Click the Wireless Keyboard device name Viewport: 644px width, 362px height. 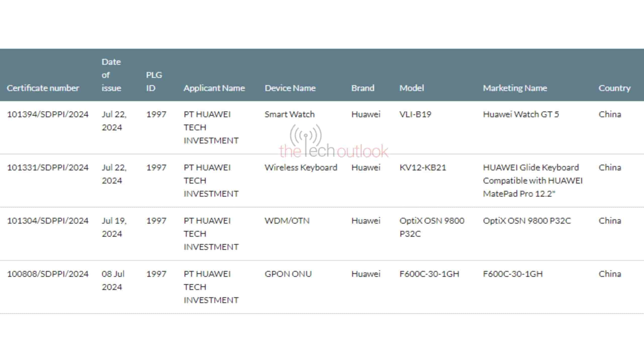[301, 167]
